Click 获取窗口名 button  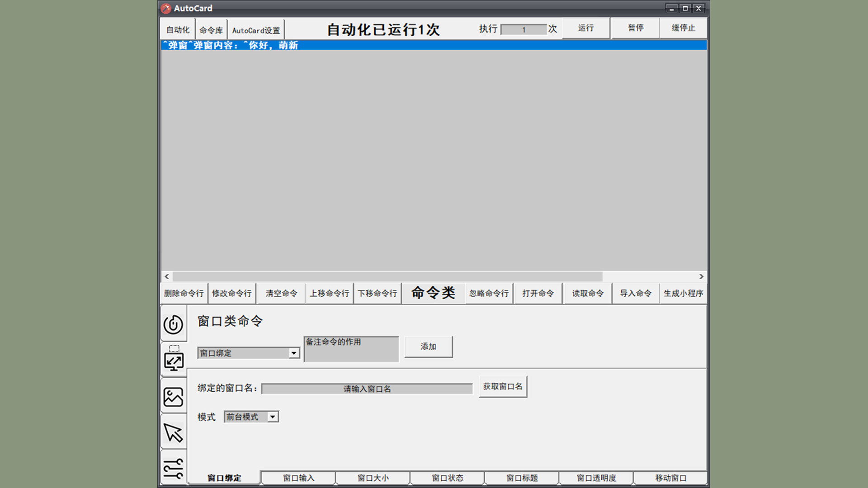point(503,387)
